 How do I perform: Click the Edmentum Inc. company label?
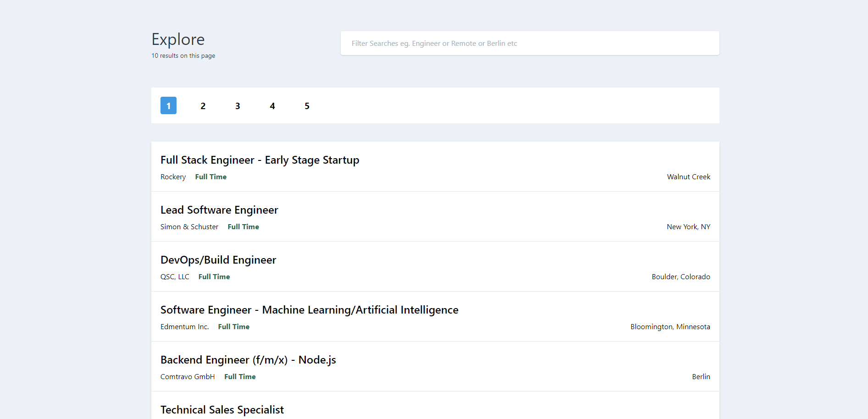pos(184,326)
